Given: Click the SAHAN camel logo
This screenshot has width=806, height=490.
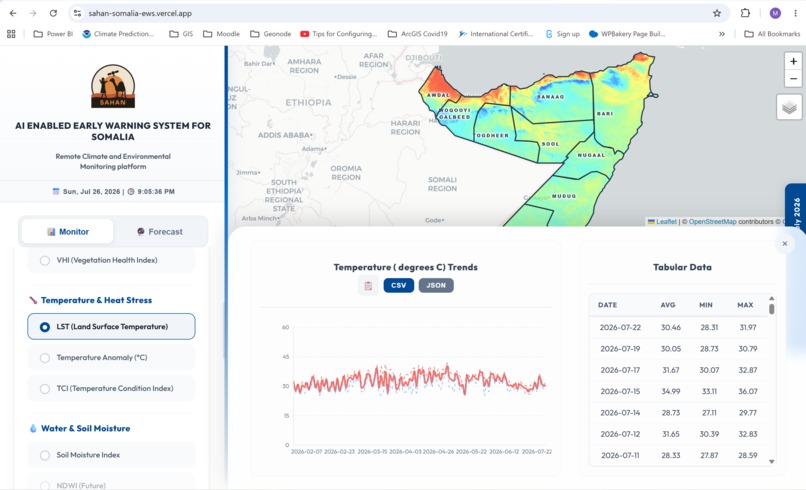Looking at the screenshot, I should pos(113,86).
